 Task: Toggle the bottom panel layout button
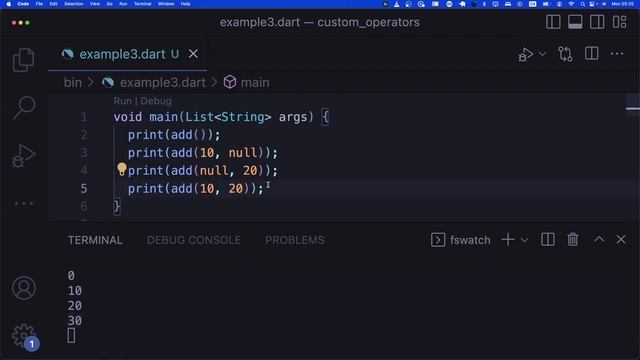click(575, 22)
